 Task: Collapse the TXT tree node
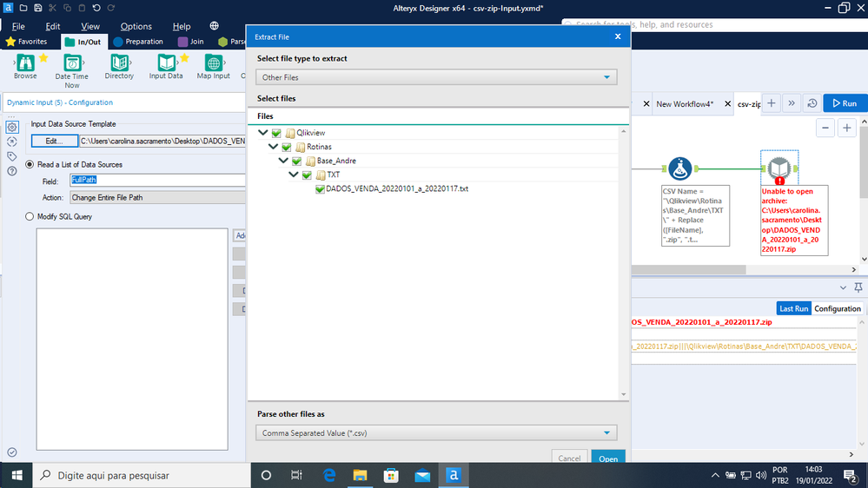pos(294,174)
